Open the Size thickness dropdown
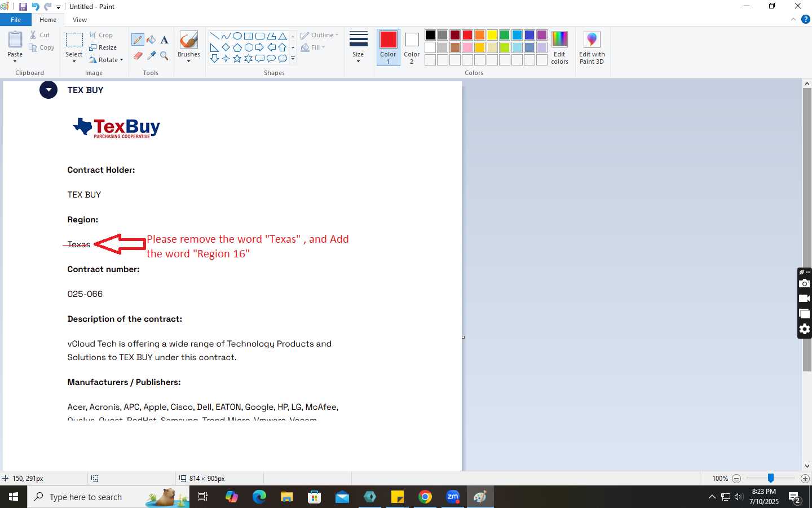Image resolution: width=812 pixels, height=508 pixels. coord(358,47)
